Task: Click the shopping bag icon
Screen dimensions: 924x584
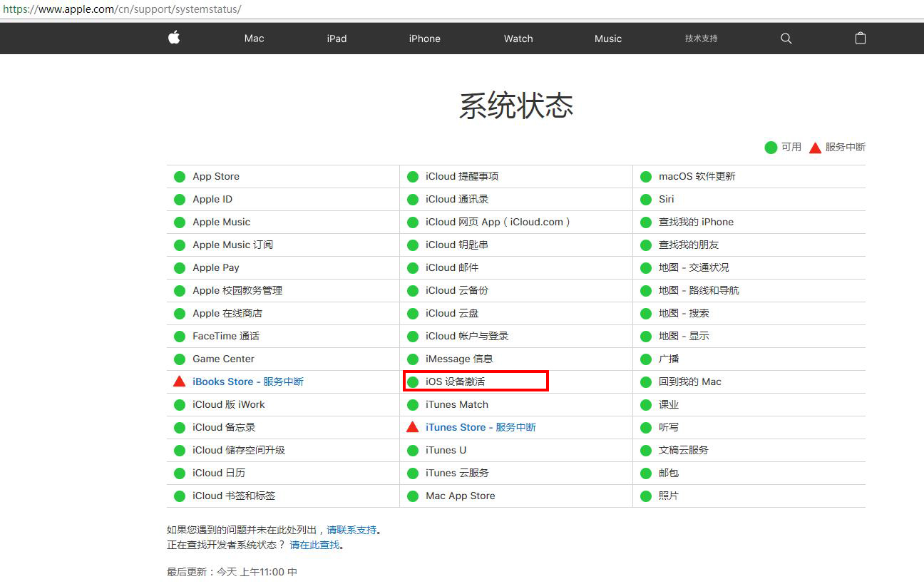Action: [861, 39]
